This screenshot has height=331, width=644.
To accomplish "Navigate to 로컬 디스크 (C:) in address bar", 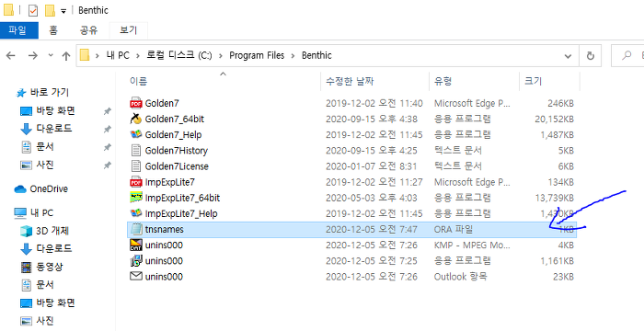I will (179, 55).
